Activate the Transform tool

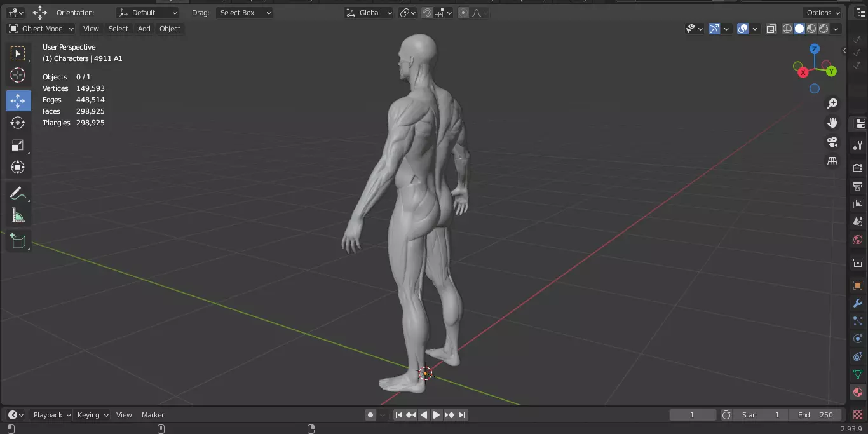tap(18, 167)
